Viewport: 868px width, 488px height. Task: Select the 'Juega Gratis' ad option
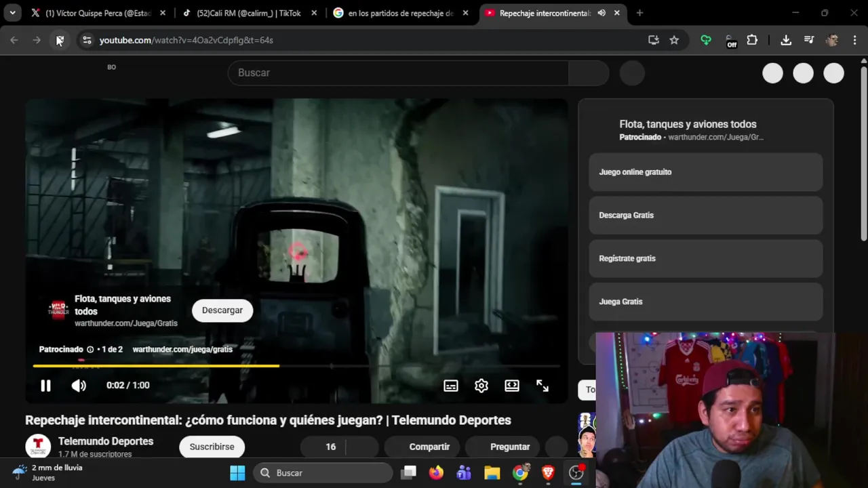pyautogui.click(x=705, y=302)
